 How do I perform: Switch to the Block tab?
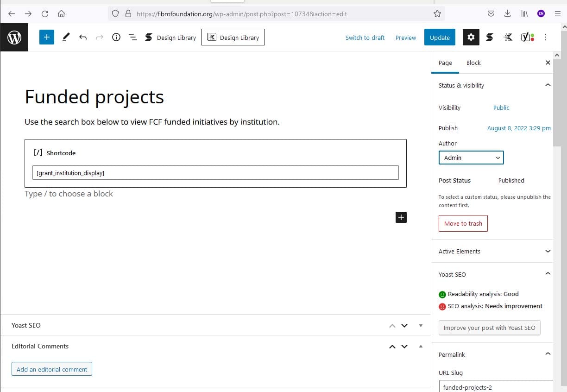473,63
